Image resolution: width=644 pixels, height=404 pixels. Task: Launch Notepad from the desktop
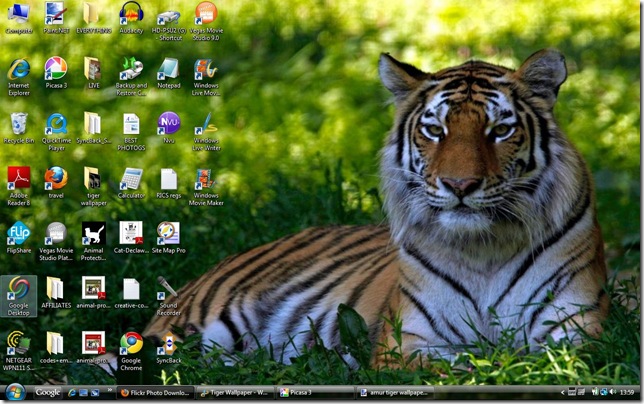[x=169, y=73]
